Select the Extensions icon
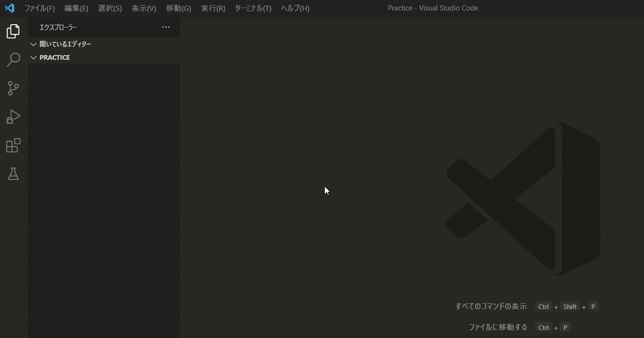 click(x=13, y=145)
